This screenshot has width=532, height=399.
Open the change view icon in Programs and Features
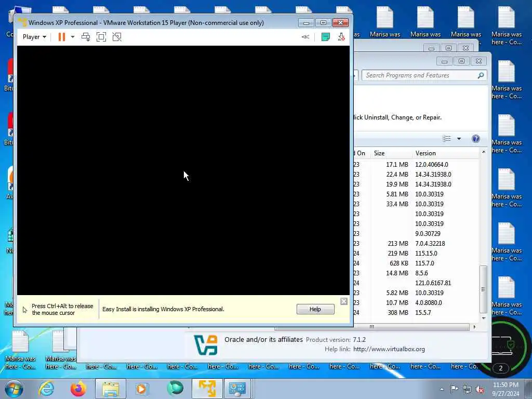pyautogui.click(x=447, y=138)
